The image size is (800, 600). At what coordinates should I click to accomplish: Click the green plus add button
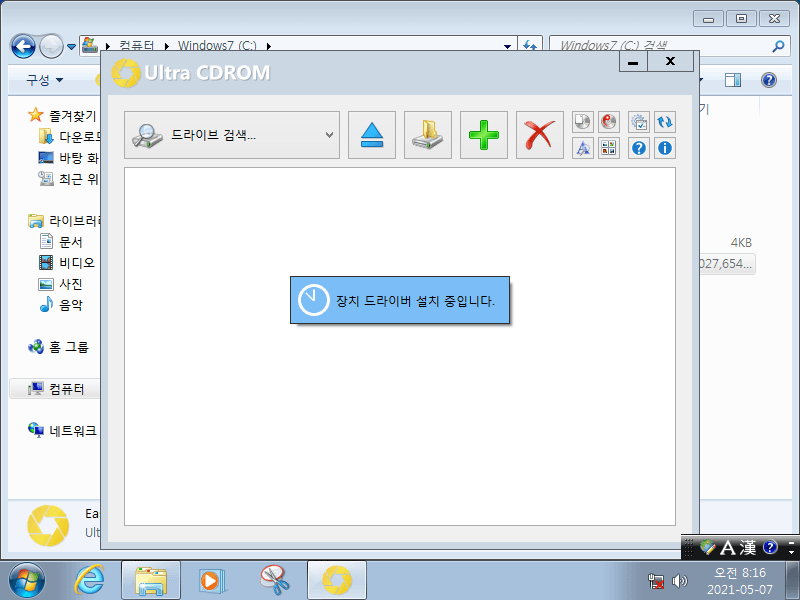[x=484, y=135]
